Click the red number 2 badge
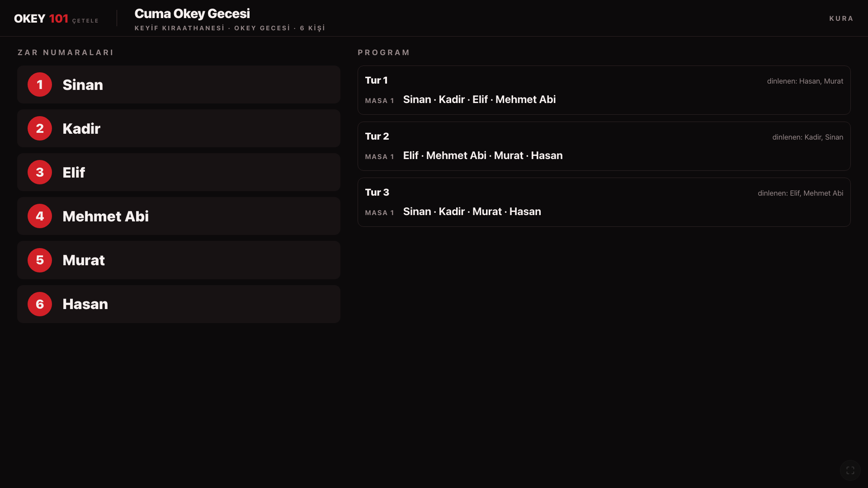This screenshot has height=488, width=868. [40, 128]
